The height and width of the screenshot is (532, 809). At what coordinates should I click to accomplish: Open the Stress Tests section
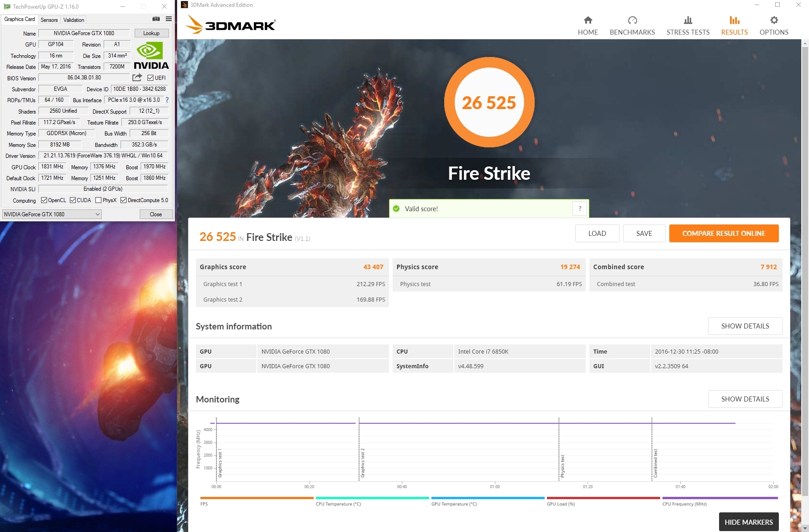(x=688, y=26)
